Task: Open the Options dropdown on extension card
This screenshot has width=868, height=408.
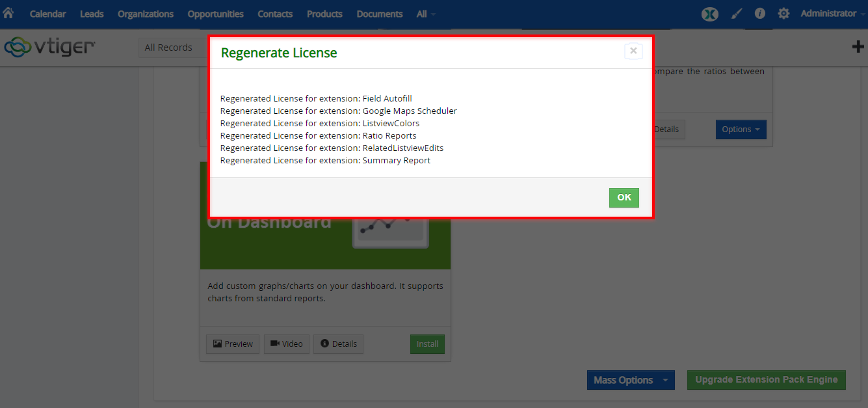Action: 741,129
